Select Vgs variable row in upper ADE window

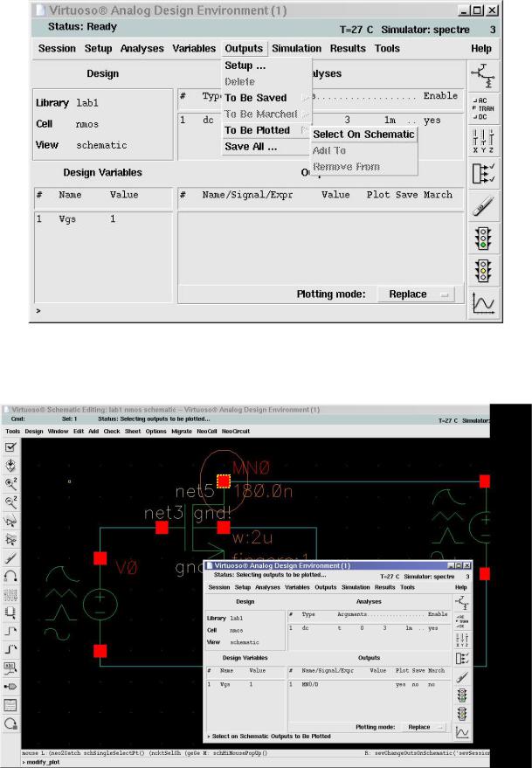click(104, 219)
